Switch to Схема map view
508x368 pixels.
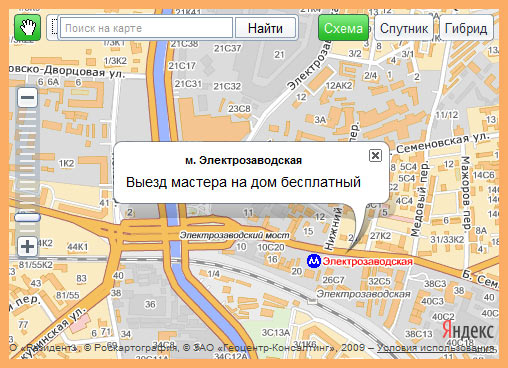pyautogui.click(x=343, y=28)
